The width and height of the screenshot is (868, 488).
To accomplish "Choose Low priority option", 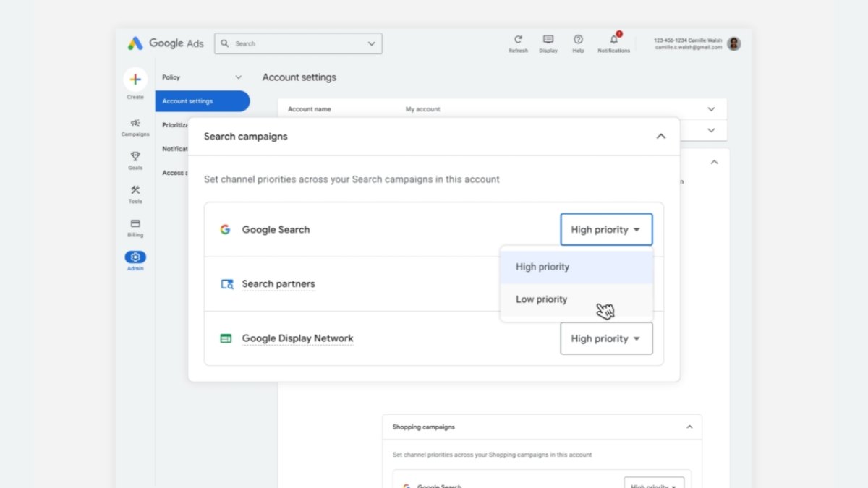I will [576, 299].
